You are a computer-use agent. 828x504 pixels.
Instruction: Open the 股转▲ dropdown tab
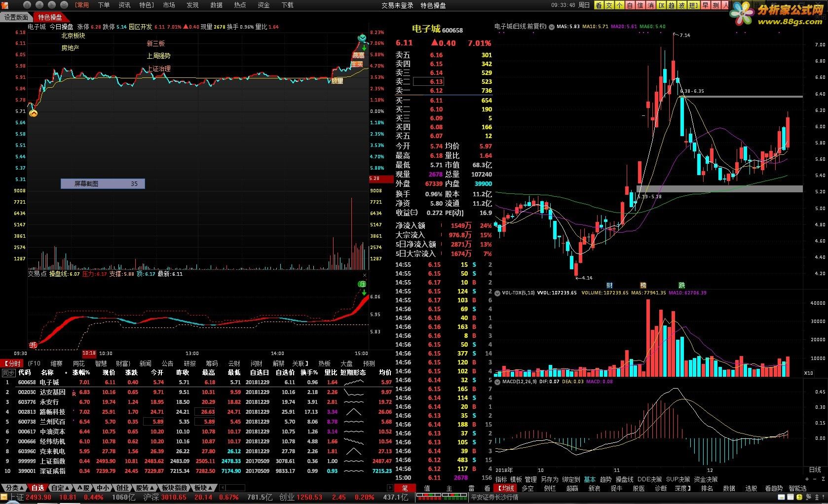145,488
